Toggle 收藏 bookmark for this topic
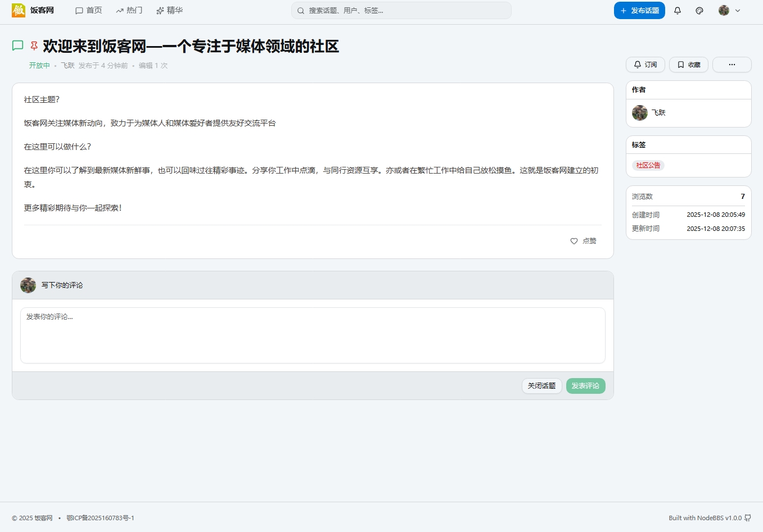The image size is (763, 532). (688, 65)
